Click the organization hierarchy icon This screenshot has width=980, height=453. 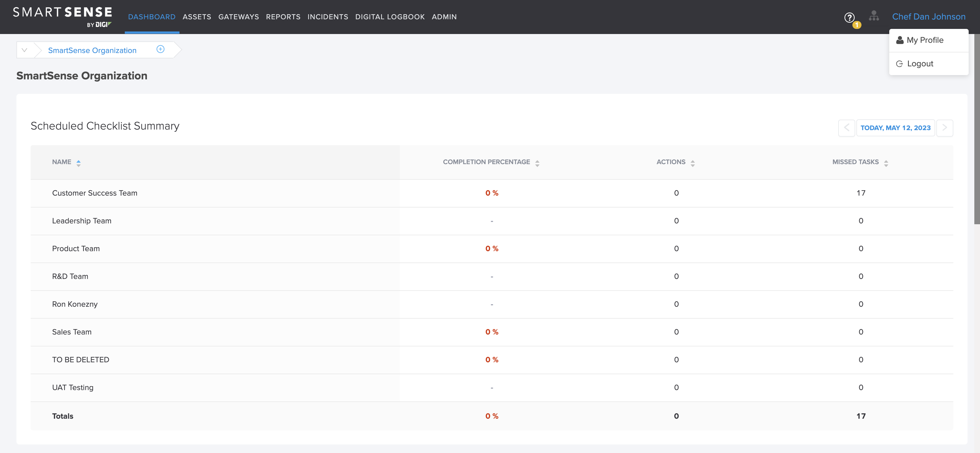click(874, 16)
